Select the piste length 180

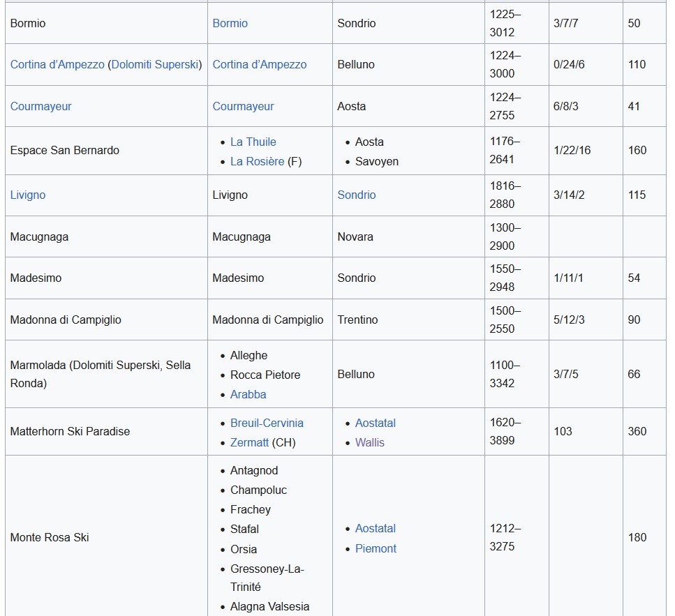[x=637, y=537]
